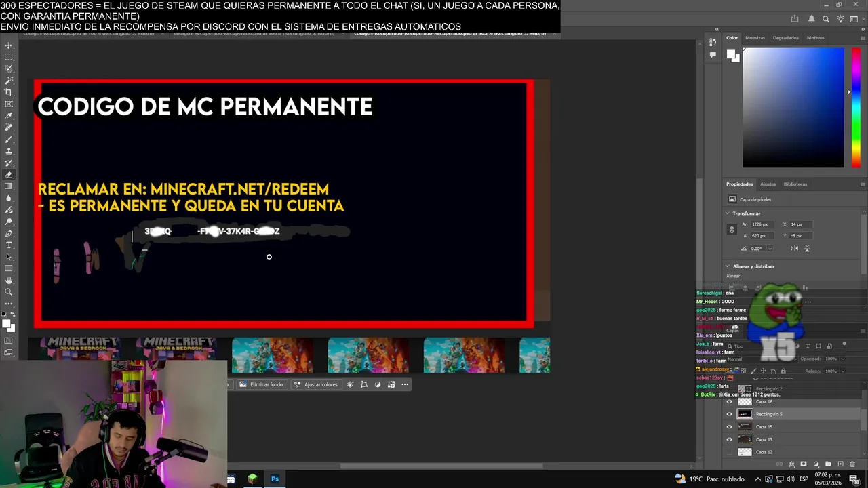Screen dimensions: 868x488
Task: Select the Rectangle shape tool
Action: [9, 268]
